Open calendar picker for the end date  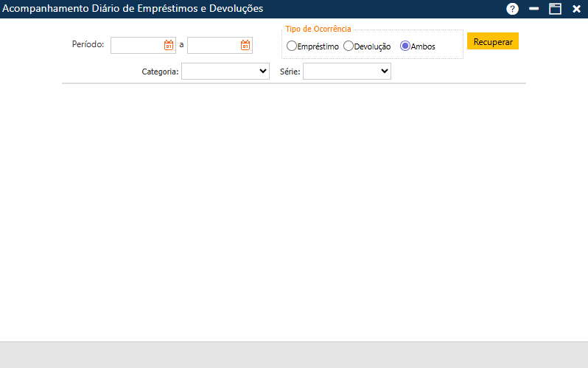tap(245, 45)
